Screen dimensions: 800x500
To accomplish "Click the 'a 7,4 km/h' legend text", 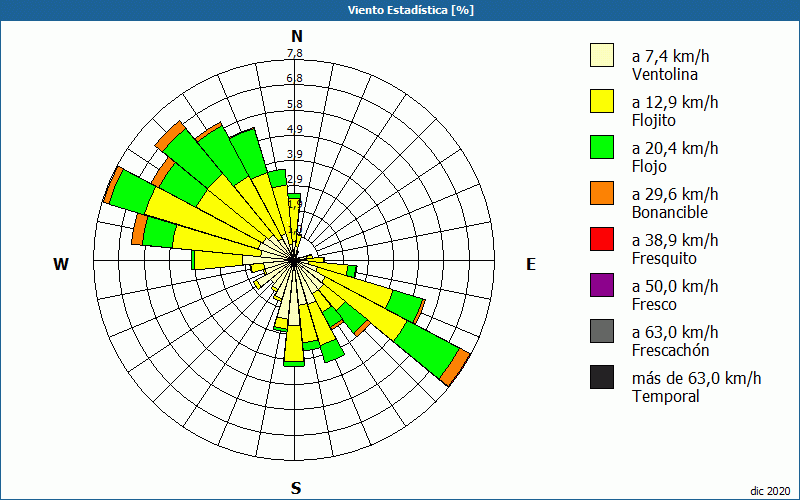I will pyautogui.click(x=670, y=56).
